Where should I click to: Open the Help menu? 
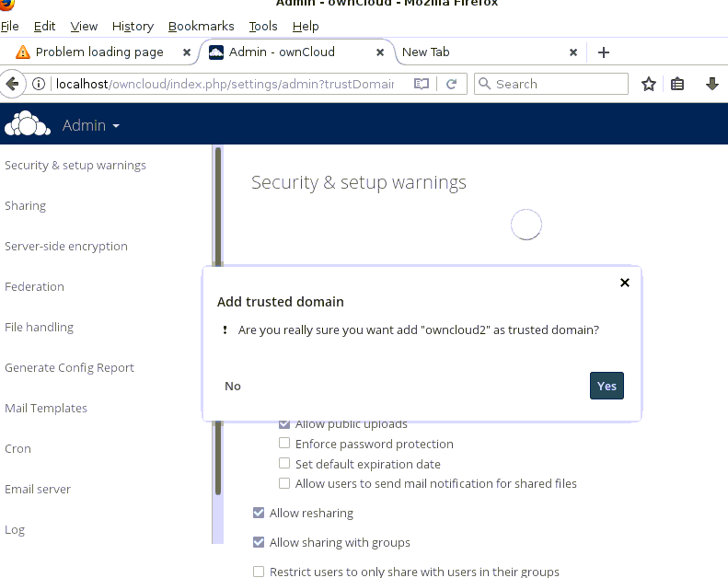(x=306, y=27)
